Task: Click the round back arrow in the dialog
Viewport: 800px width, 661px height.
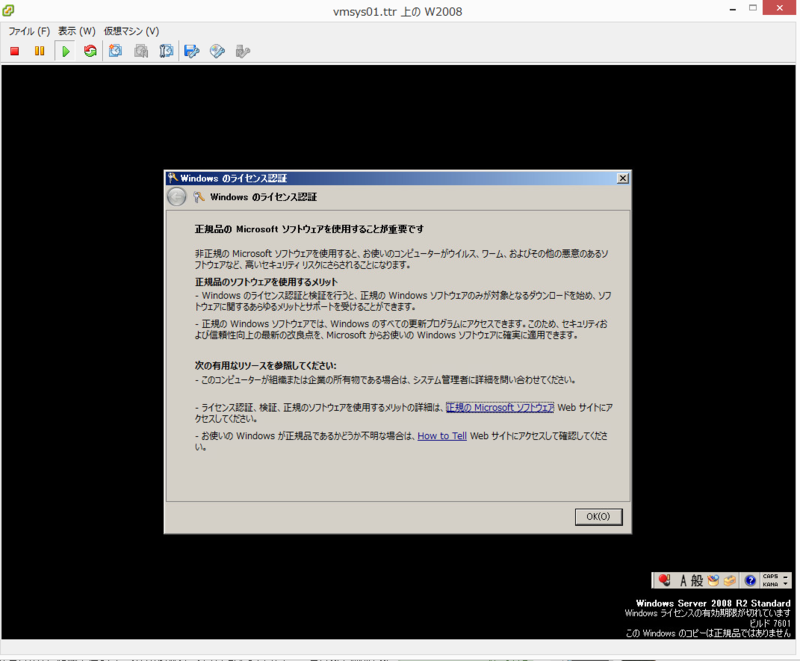Action: (177, 197)
